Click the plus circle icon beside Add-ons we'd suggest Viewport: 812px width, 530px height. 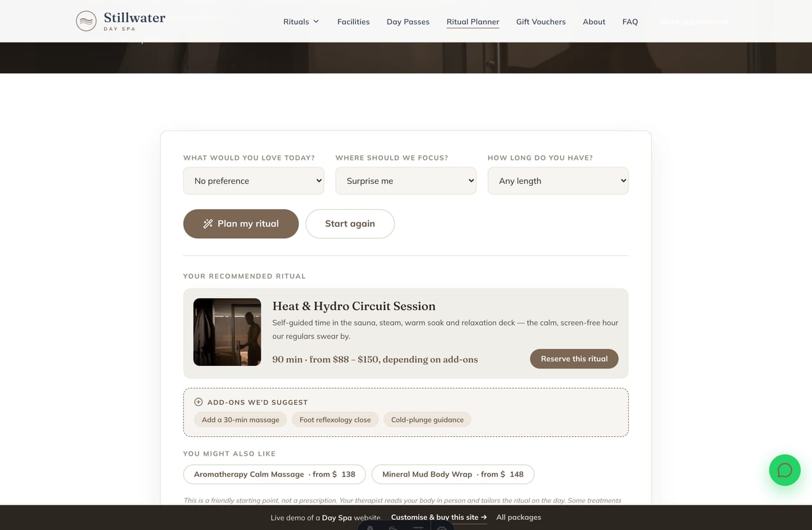[x=199, y=402]
